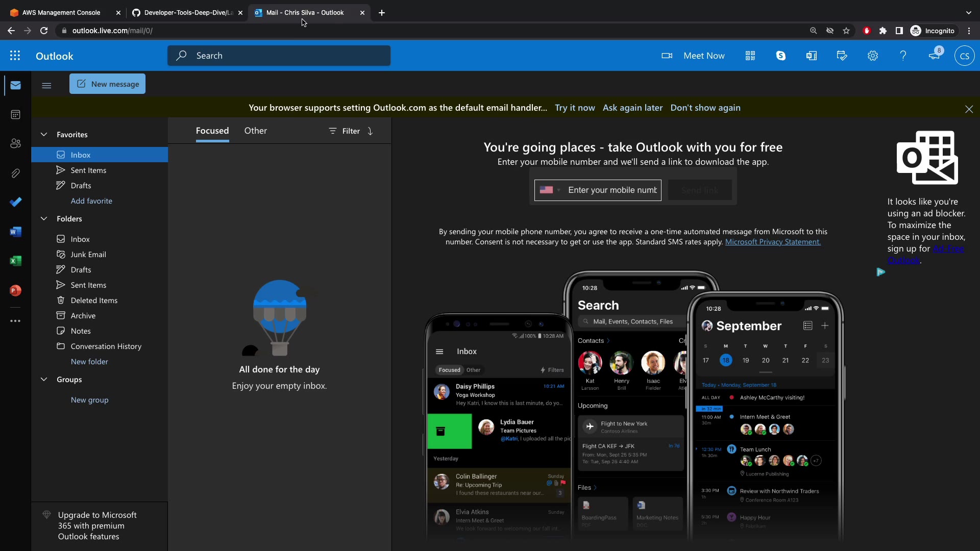Open the app launcher grid icon
This screenshot has height=551, width=980.
coord(15,56)
